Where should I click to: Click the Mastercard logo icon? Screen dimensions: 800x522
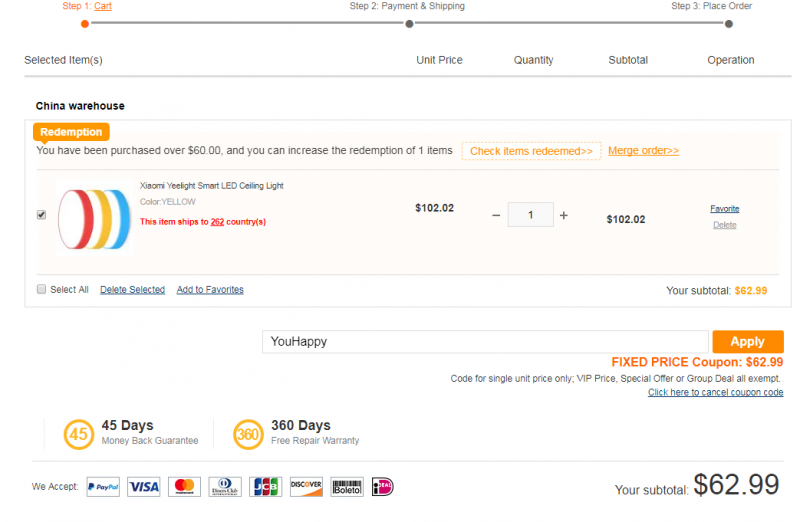(x=184, y=487)
